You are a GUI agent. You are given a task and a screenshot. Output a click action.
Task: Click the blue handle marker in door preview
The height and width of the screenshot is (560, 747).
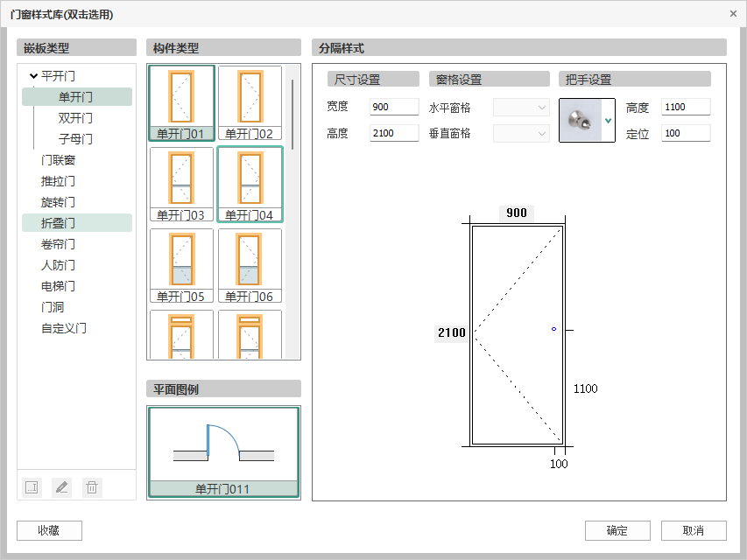click(553, 329)
